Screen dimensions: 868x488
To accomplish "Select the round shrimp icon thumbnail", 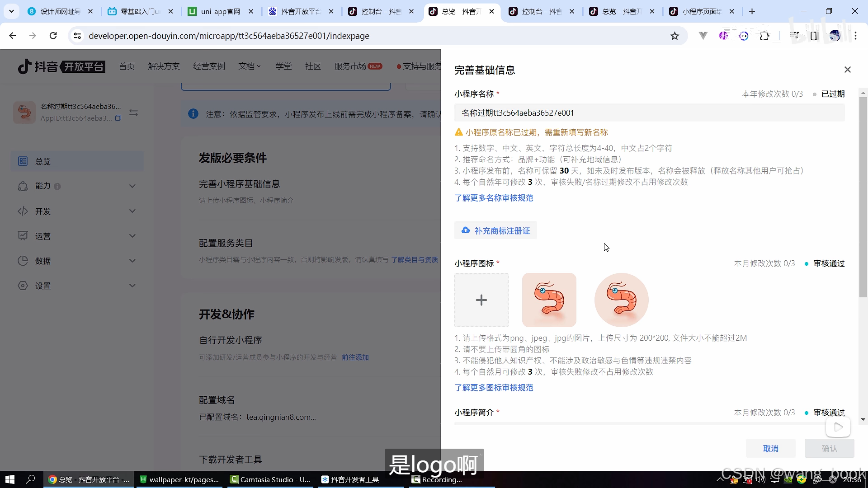I will pos(622,300).
